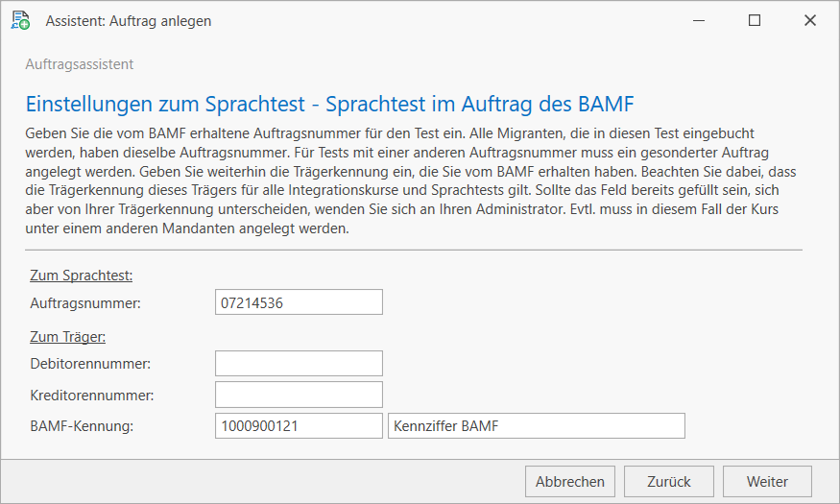Click the underlined Zum Sprachtest heading
Screen dimensions: 840x504
point(82,276)
